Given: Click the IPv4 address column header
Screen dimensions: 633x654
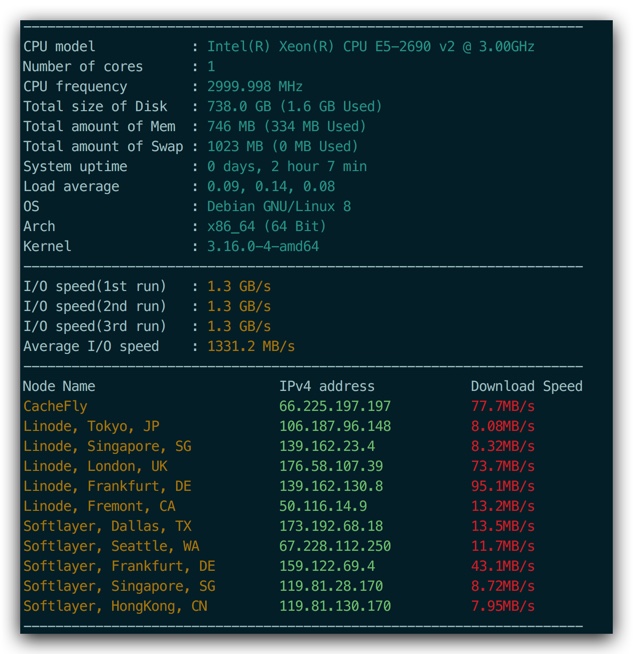Looking at the screenshot, I should point(327,386).
